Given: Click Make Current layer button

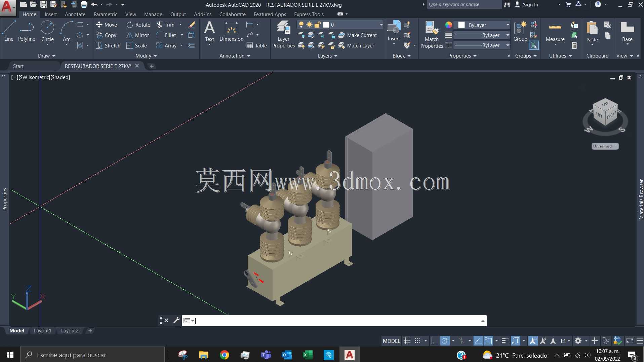Looking at the screenshot, I should 358,35.
